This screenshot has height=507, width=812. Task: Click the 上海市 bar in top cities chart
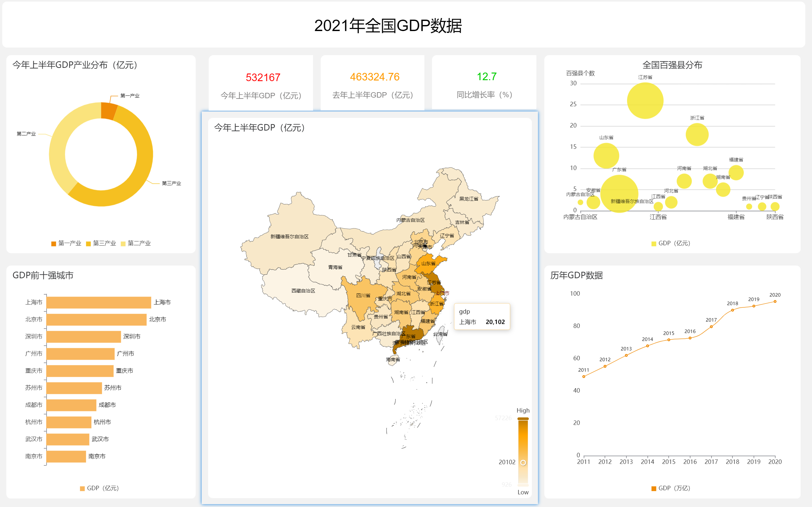99,302
